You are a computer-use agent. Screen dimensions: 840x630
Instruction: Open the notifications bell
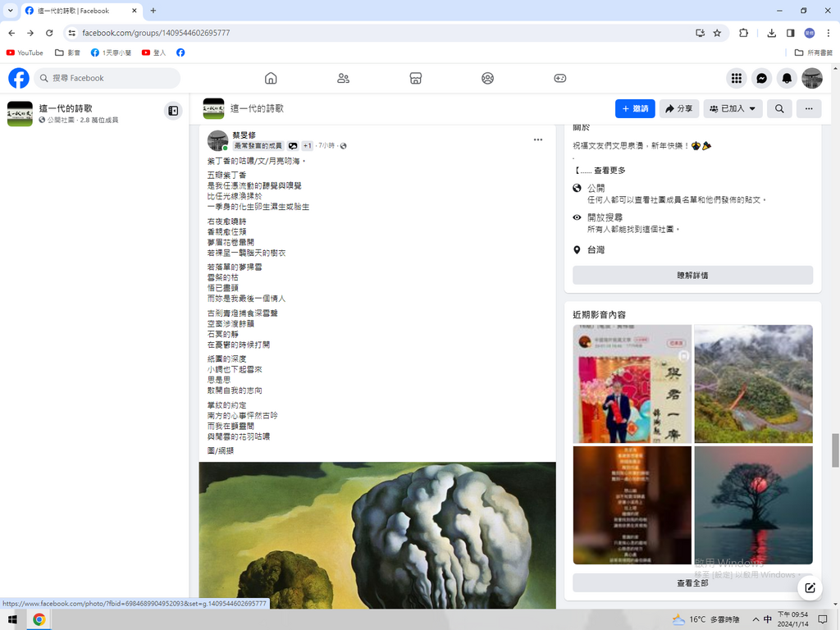[787, 78]
